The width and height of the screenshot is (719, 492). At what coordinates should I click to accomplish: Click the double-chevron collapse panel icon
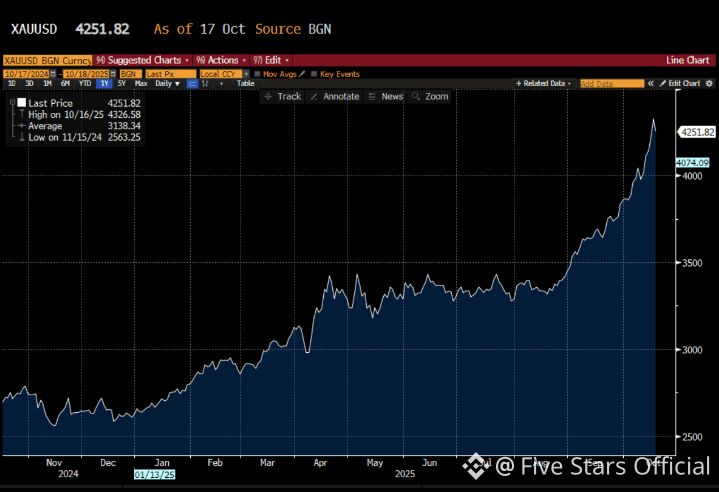[650, 83]
